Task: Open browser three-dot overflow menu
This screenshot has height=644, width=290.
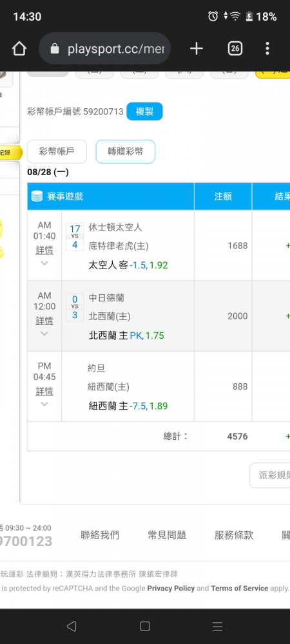Action: [267, 49]
